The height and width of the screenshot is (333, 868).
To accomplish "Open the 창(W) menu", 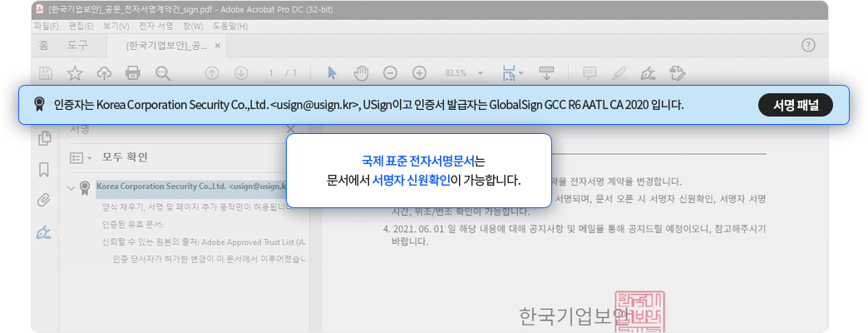I will [193, 26].
